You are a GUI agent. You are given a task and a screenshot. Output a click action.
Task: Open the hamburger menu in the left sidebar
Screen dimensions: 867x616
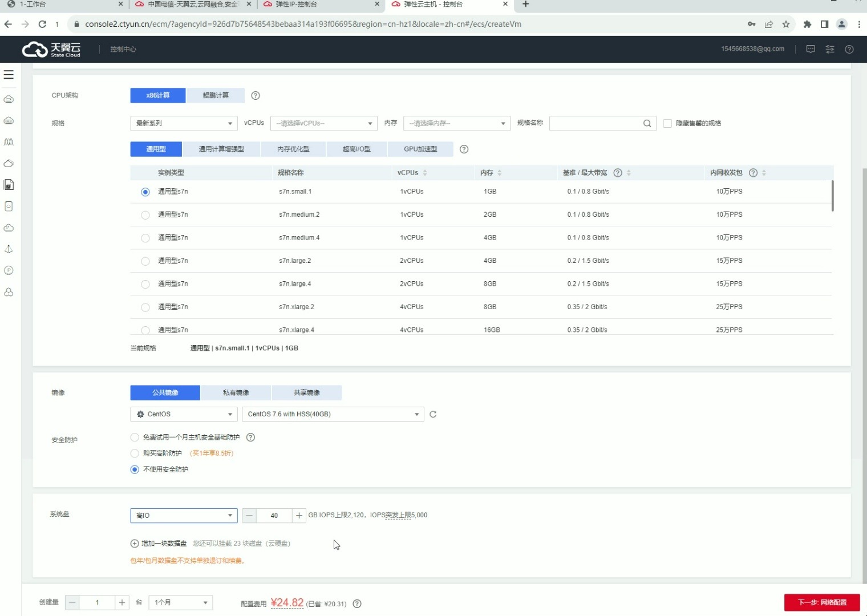point(9,75)
